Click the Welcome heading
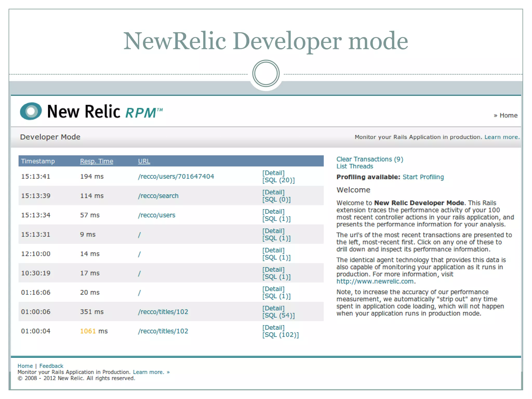 click(353, 190)
